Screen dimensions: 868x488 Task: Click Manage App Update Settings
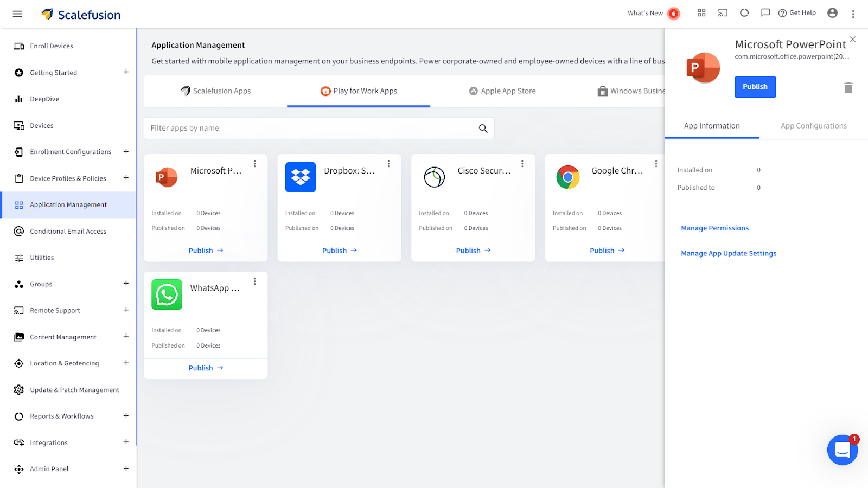729,253
